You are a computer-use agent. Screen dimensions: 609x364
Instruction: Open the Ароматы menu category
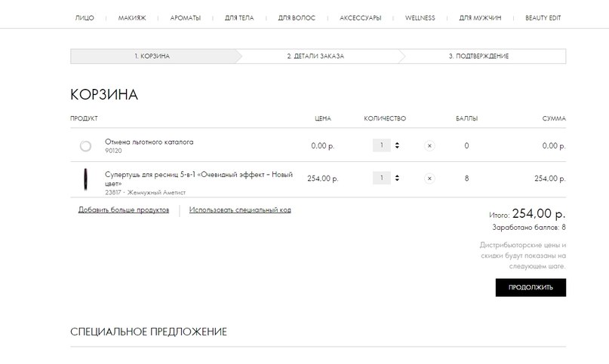tap(185, 18)
